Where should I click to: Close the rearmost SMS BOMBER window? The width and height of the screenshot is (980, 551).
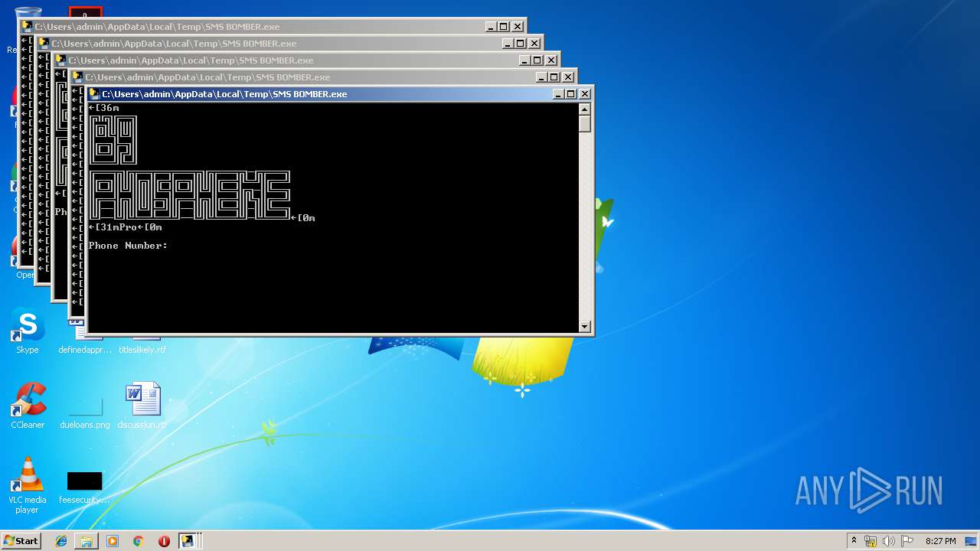518,27
